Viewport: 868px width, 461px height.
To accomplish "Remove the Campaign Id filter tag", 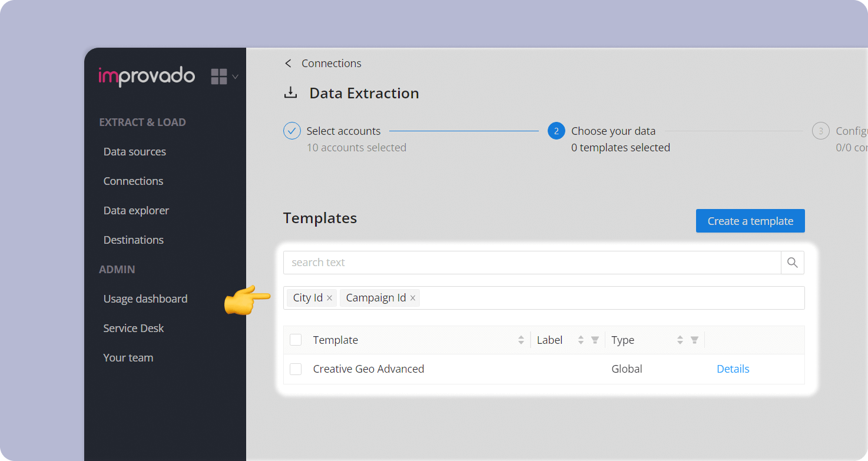I will (x=413, y=298).
